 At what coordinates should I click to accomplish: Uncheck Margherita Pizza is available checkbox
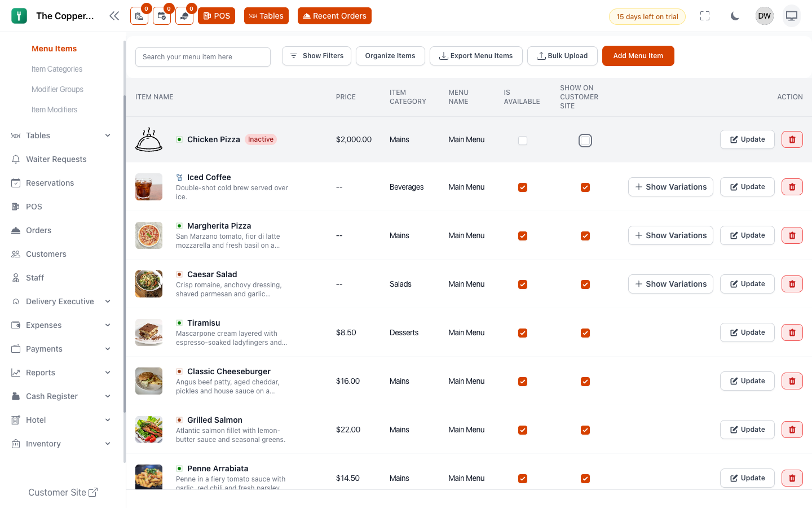click(523, 236)
